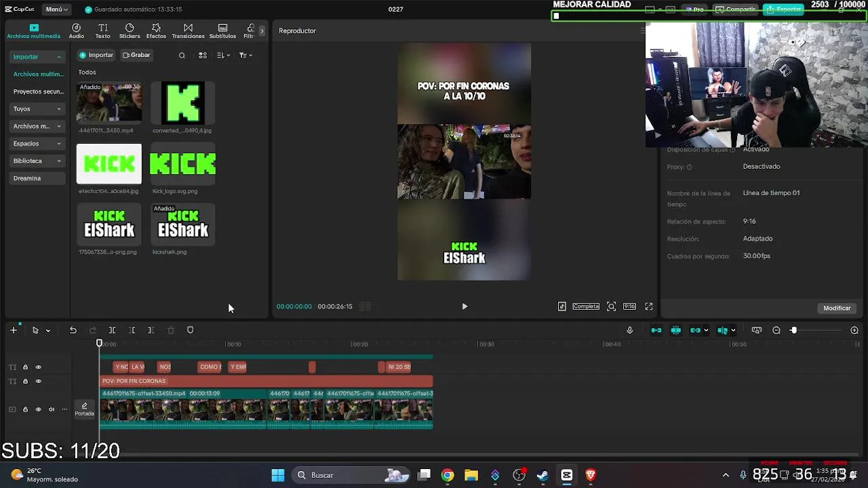
Task: Click the Modificar button
Action: click(x=836, y=308)
